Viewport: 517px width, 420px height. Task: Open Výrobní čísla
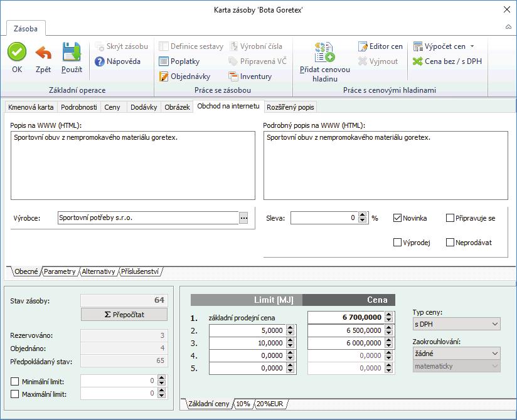255,46
